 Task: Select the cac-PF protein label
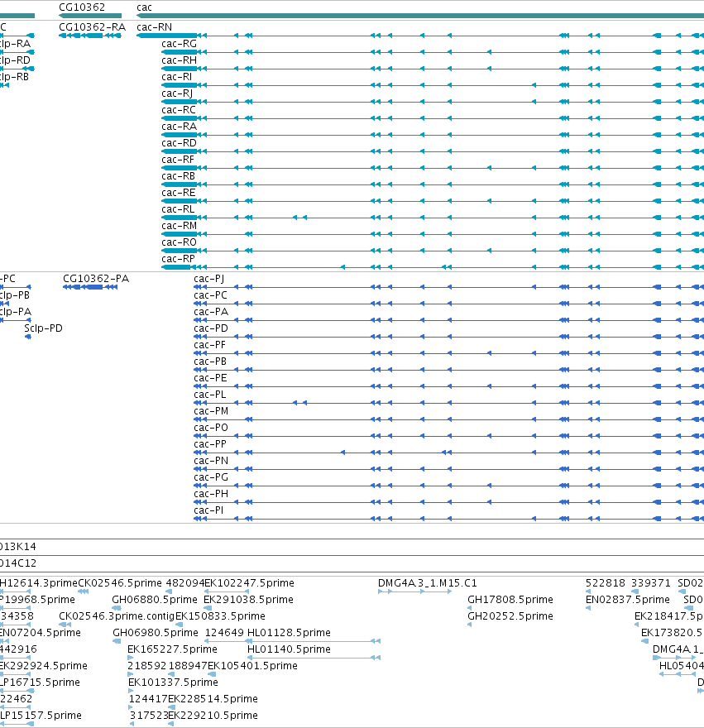click(209, 346)
